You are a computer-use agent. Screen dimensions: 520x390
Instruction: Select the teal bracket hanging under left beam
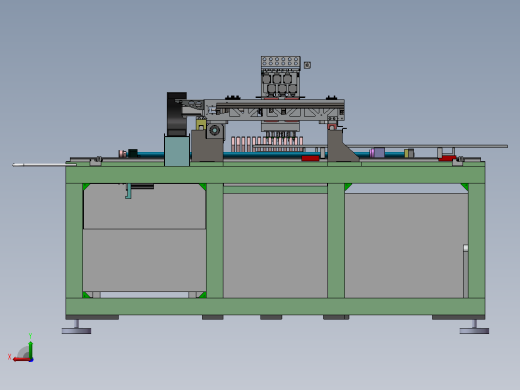click(x=128, y=191)
